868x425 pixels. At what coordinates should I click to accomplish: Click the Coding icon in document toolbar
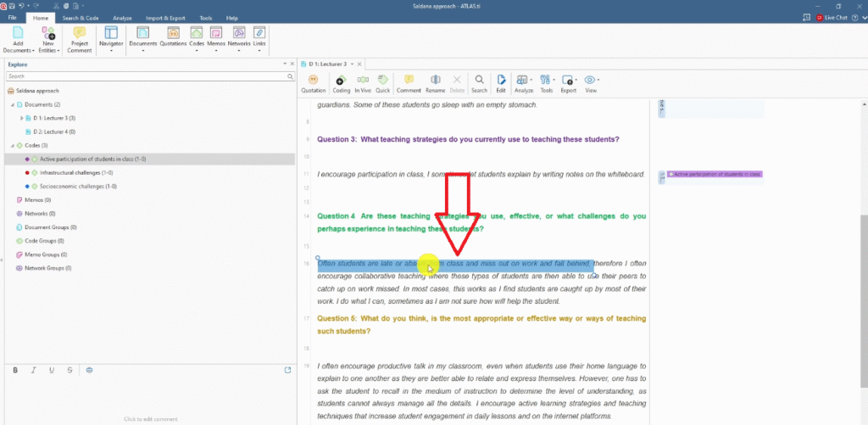tap(341, 82)
